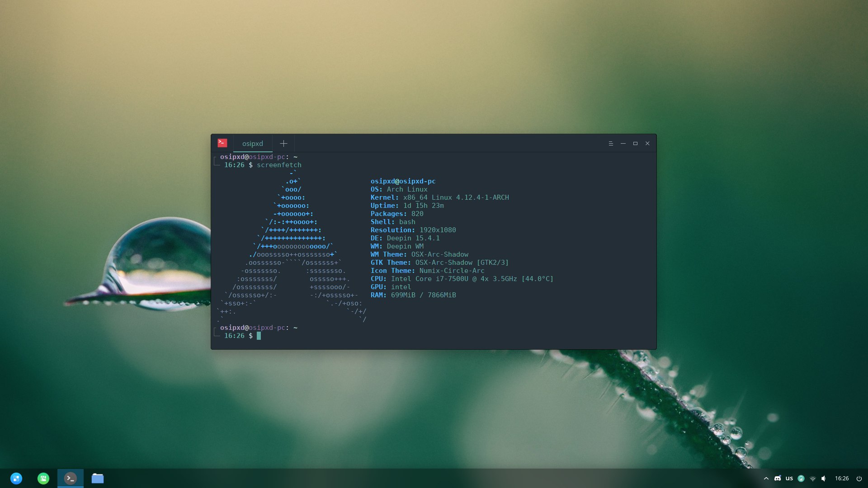This screenshot has width=868, height=488.
Task: Open the file manager folder icon
Action: (x=98, y=479)
